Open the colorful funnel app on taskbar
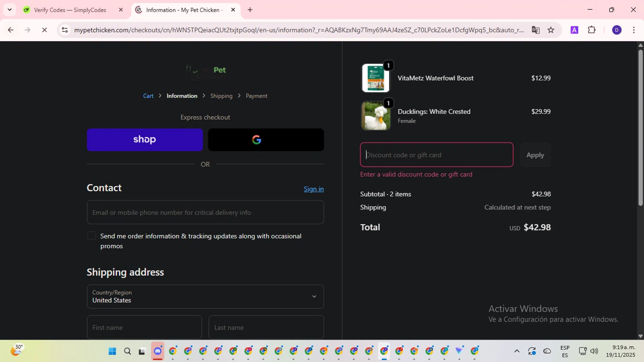The image size is (644, 362). click(459, 351)
